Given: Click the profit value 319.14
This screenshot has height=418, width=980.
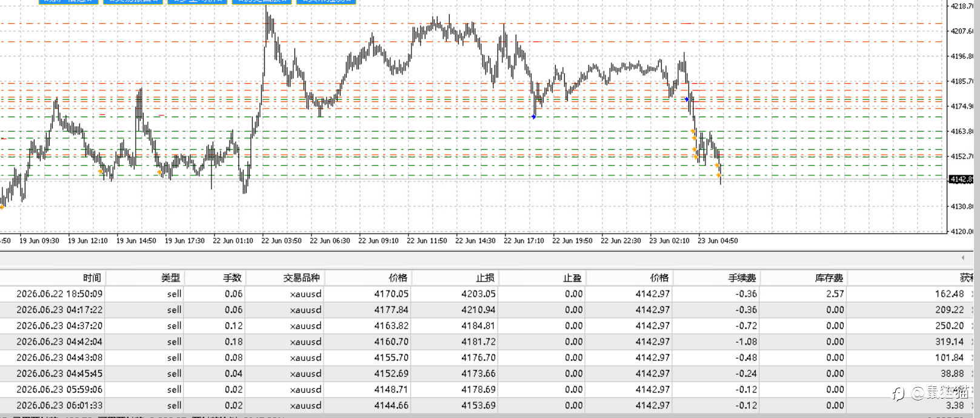Looking at the screenshot, I should pos(949,342).
